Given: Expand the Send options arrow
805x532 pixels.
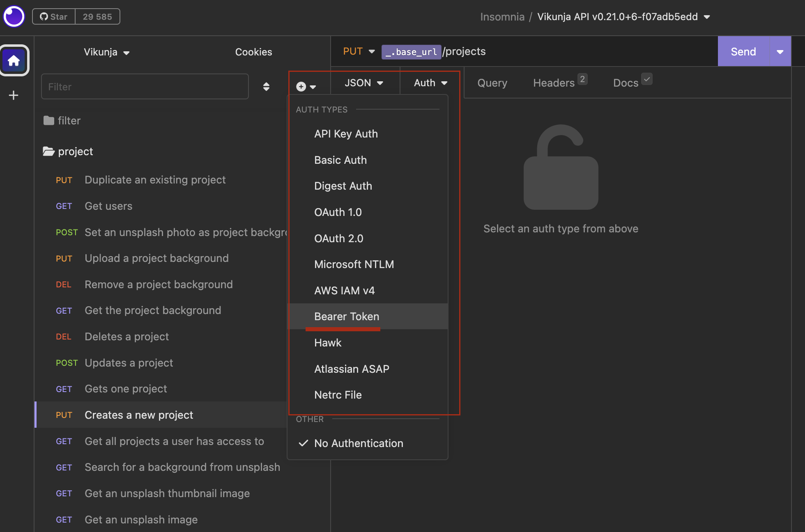Looking at the screenshot, I should click(780, 52).
